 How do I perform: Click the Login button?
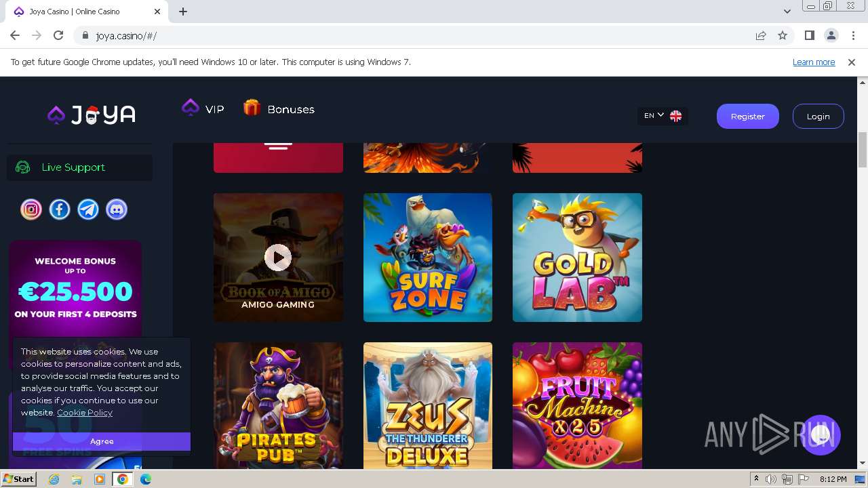coord(818,116)
